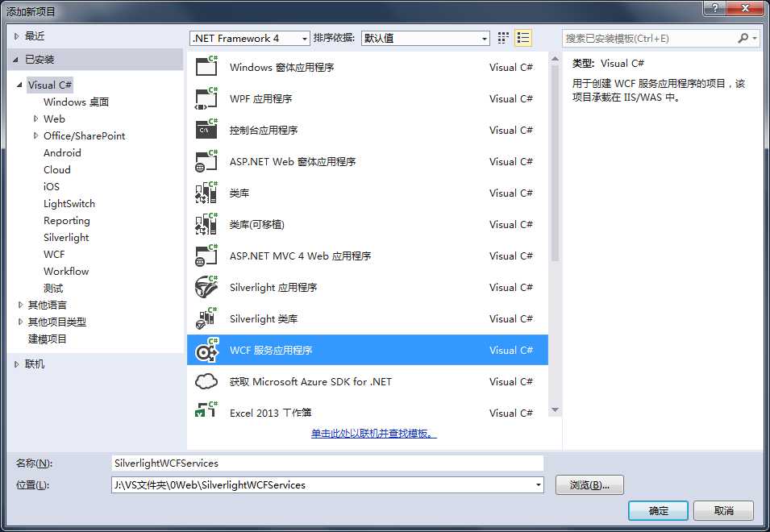The image size is (770, 532).
Task: Select the WCF 服务应用程序 gear icon
Action: pos(206,350)
